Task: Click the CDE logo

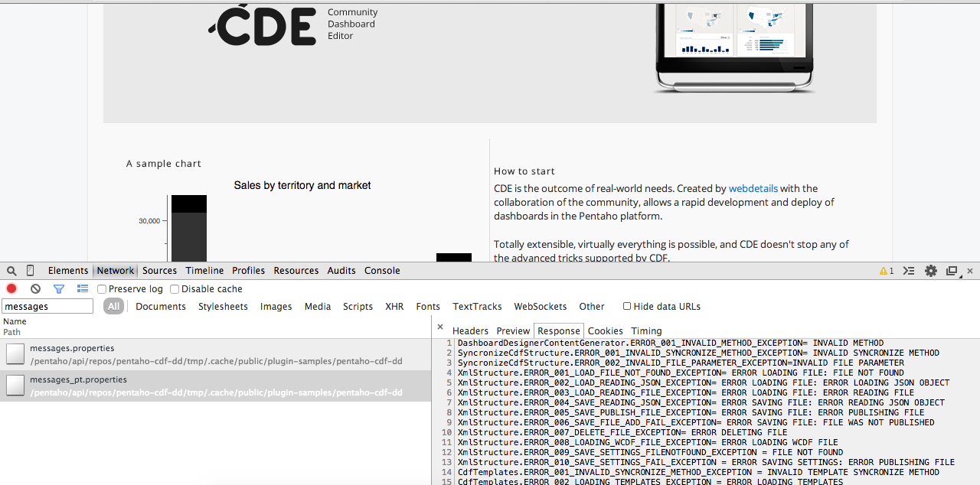Action: coord(261,24)
